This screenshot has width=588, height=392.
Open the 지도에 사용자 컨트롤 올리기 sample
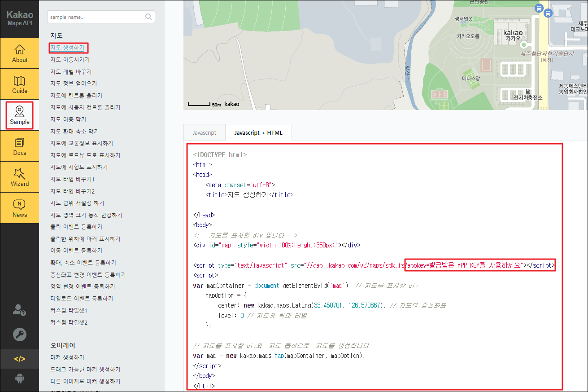click(x=85, y=107)
